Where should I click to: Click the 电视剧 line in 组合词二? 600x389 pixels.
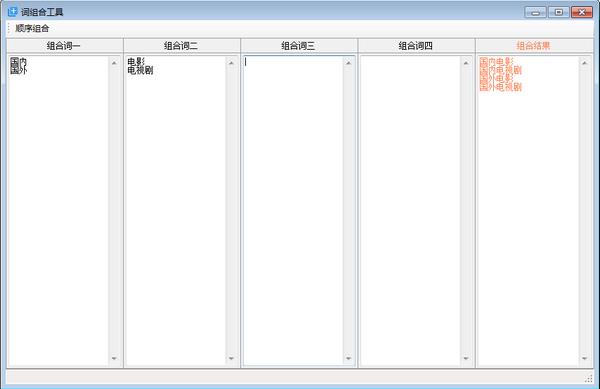(x=140, y=70)
